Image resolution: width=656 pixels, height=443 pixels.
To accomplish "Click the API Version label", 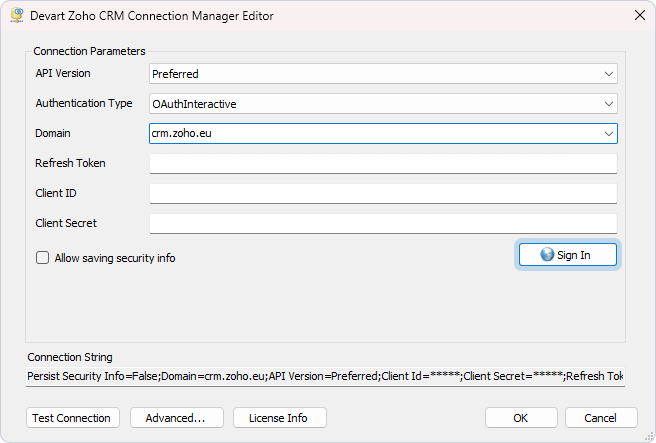I will 63,73.
